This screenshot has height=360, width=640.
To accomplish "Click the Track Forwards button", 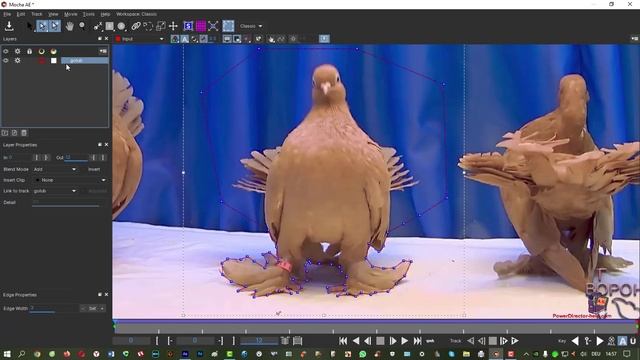I will pos(515,341).
